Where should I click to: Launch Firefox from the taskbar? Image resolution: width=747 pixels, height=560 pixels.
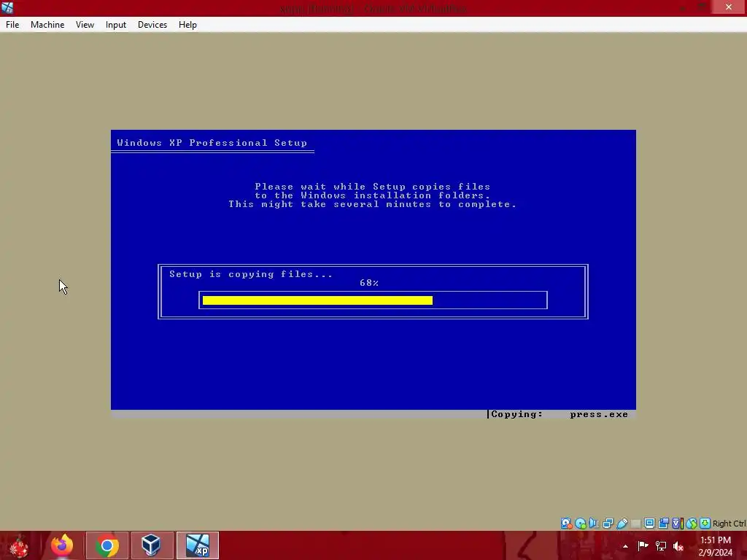point(62,545)
